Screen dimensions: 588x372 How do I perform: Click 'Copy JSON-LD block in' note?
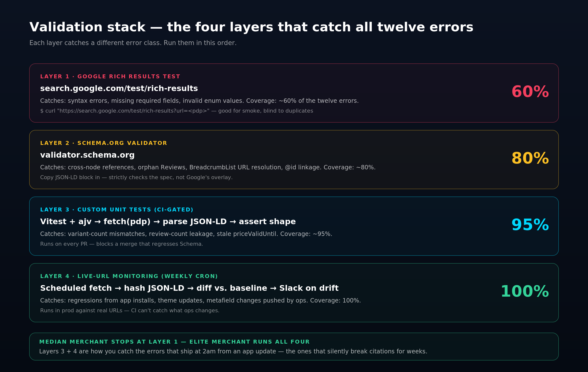coord(136,177)
